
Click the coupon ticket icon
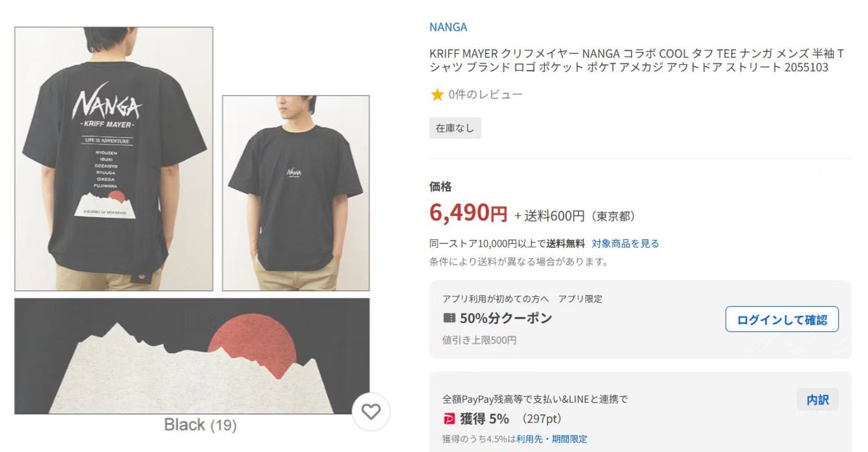(x=449, y=318)
